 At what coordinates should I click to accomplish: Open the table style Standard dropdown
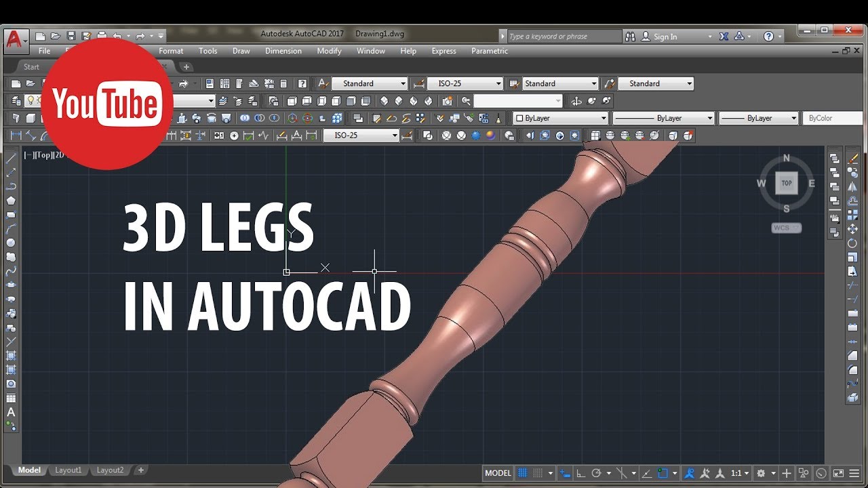[560, 84]
